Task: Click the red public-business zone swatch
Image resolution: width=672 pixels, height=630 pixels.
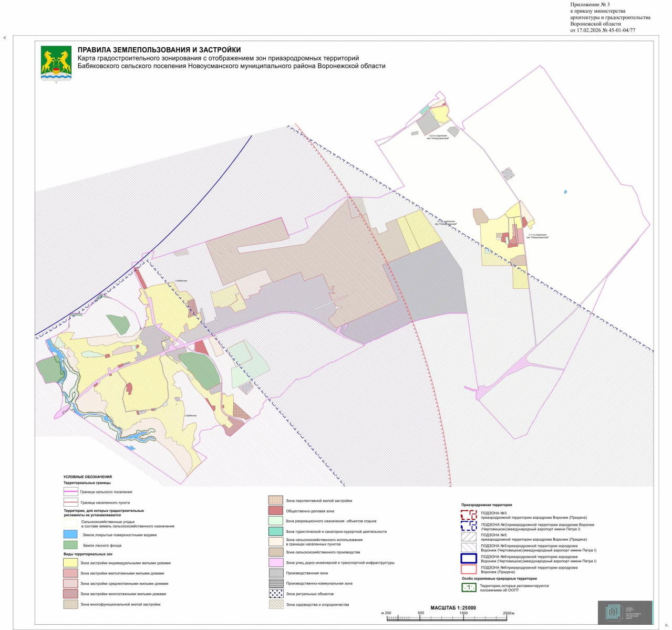Action: pos(276,510)
